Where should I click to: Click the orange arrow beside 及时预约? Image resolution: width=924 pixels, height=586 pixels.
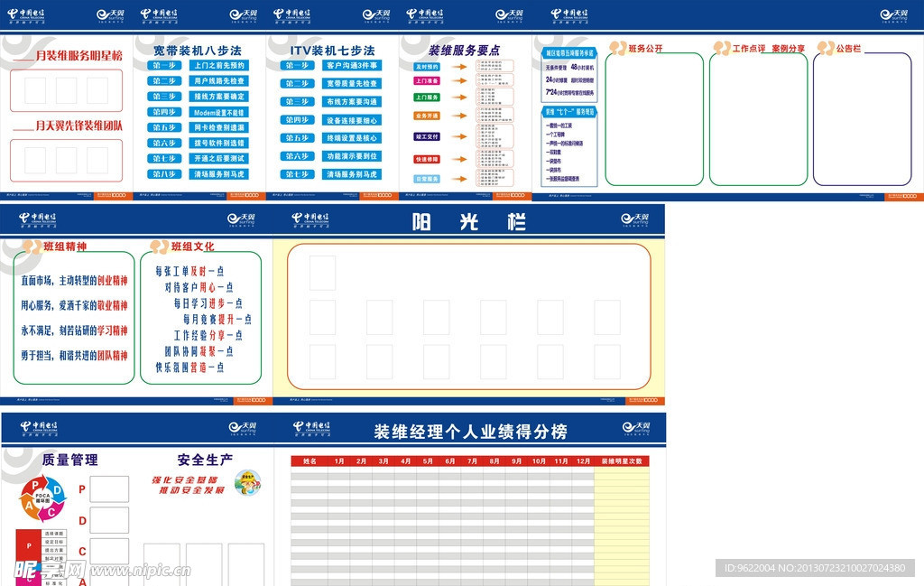[x=458, y=67]
